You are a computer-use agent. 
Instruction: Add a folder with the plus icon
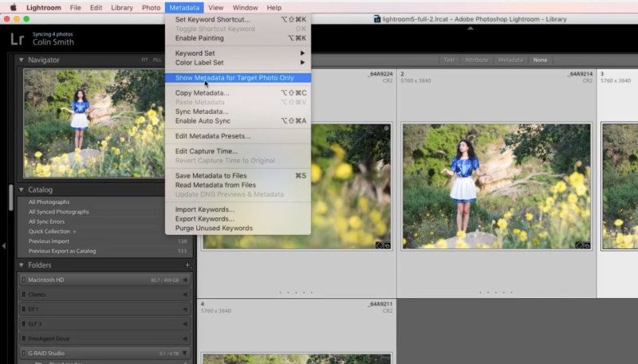(187, 265)
